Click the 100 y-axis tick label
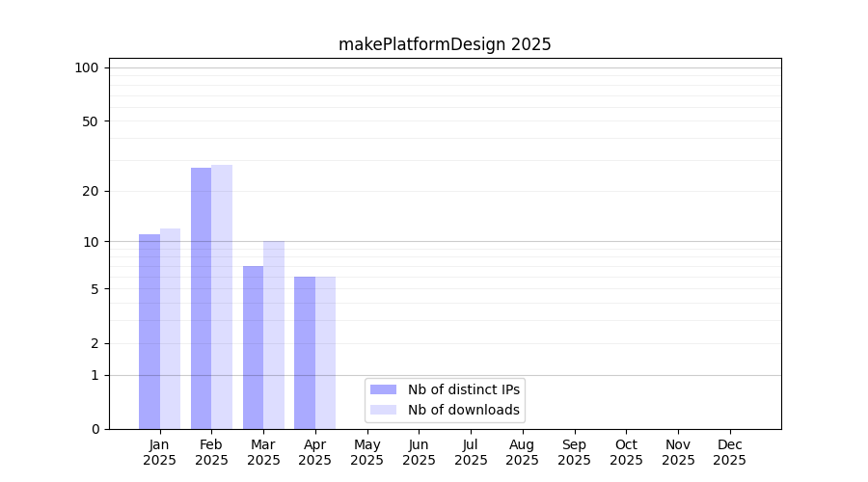Viewport: 868px width, 482px height. pos(87,67)
